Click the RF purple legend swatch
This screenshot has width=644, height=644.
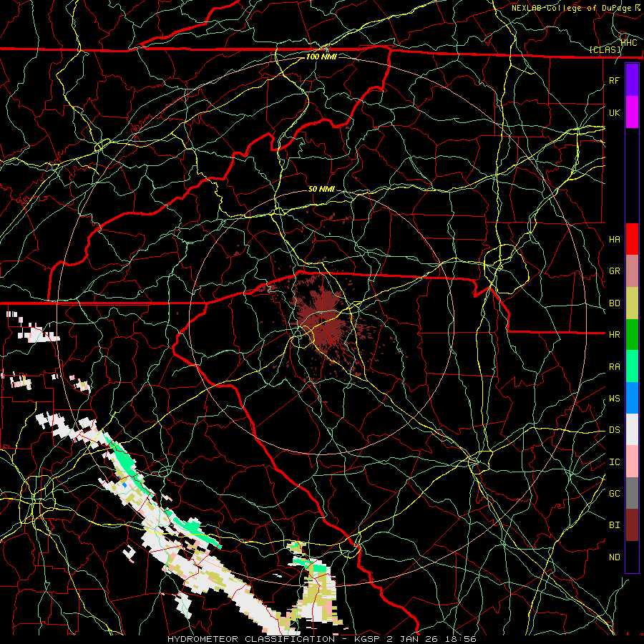click(632, 80)
